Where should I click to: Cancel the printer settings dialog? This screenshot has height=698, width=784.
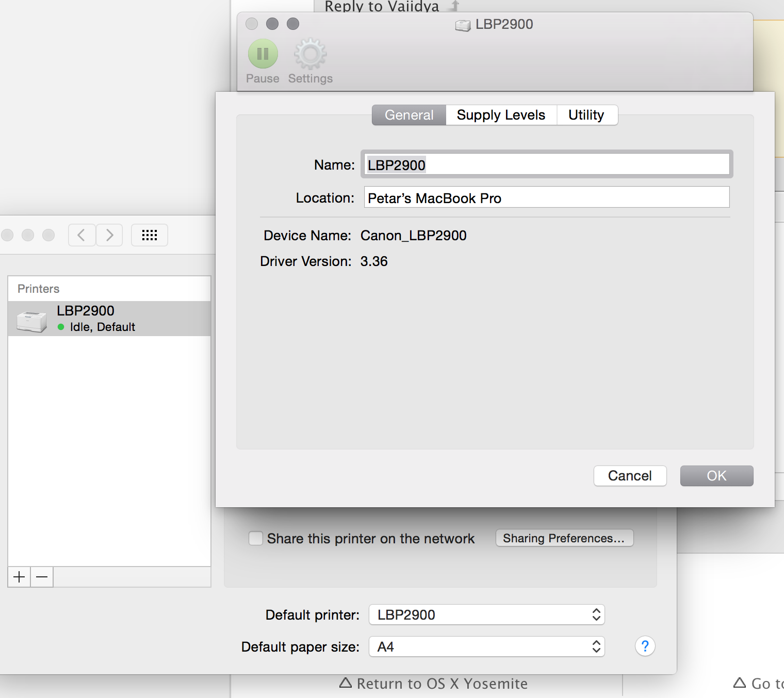pyautogui.click(x=630, y=476)
